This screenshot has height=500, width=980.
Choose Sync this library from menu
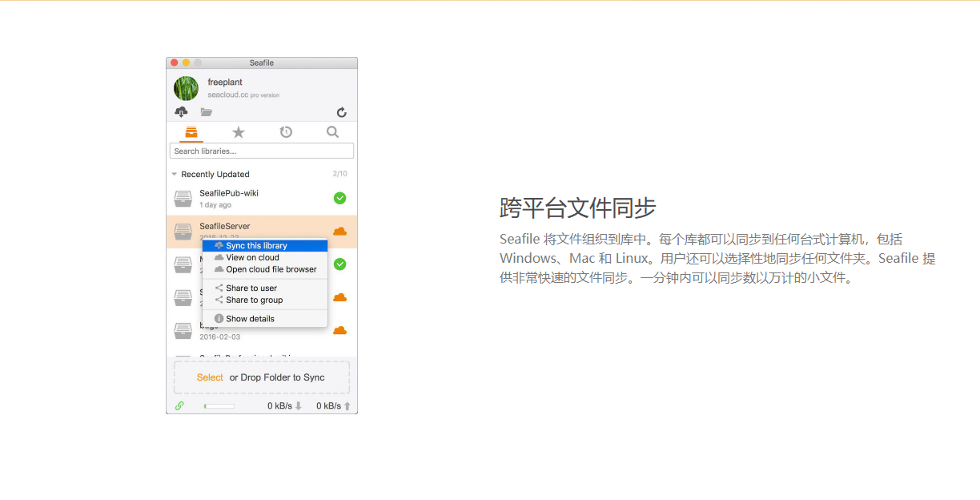[x=256, y=246]
